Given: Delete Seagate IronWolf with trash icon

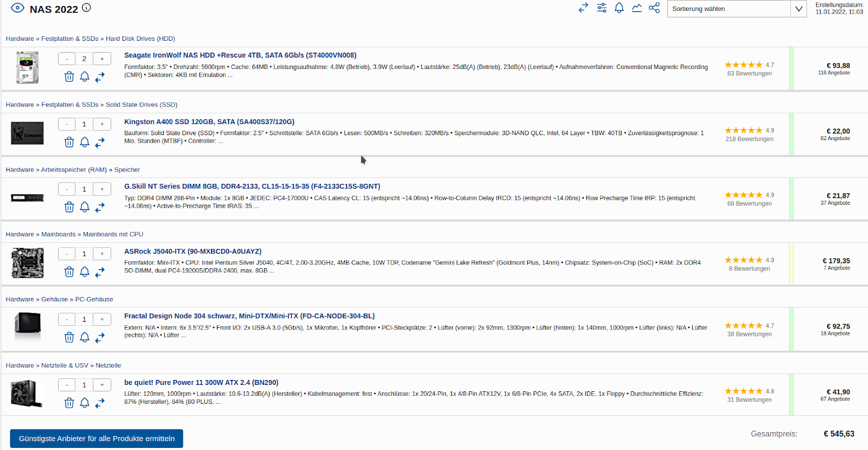Looking at the screenshot, I should [69, 77].
